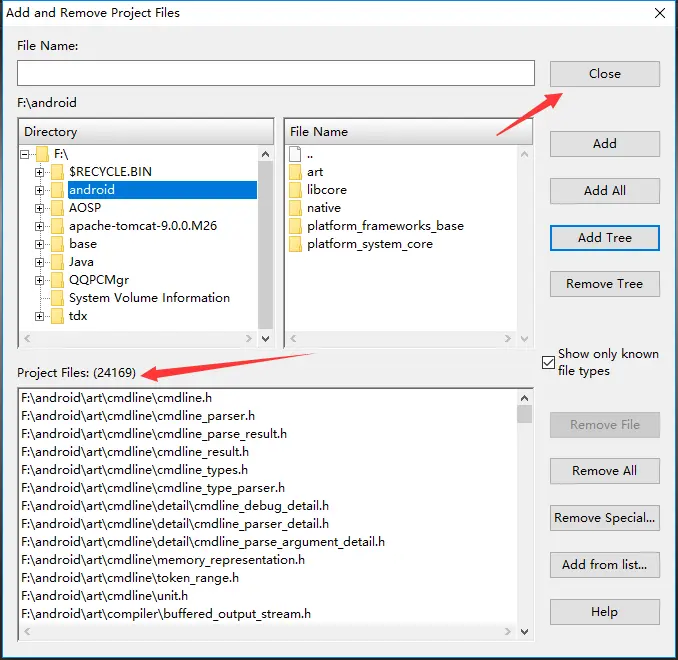Image resolution: width=678 pixels, height=660 pixels.
Task: Select cmdline_result.h in Project Files
Action: coord(135,452)
